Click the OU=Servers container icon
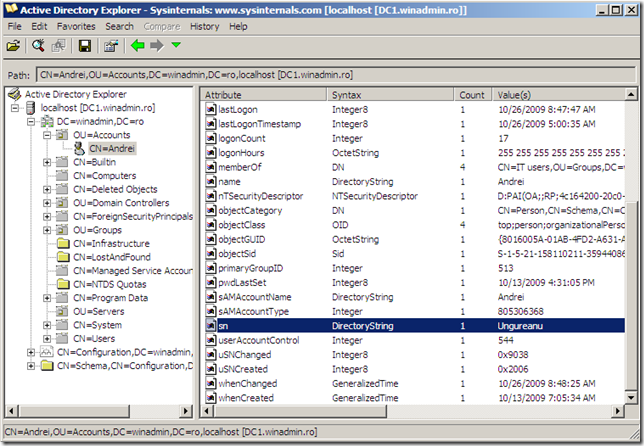This screenshot has width=644, height=446. click(62, 311)
